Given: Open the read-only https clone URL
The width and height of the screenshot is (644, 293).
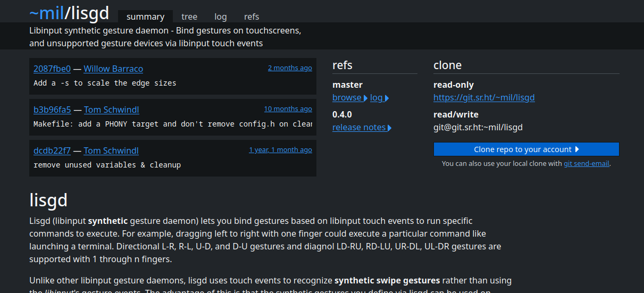Looking at the screenshot, I should (484, 98).
